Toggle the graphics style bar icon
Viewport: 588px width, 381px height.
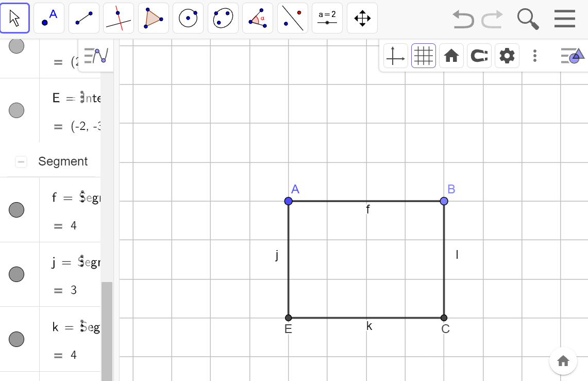coord(572,56)
